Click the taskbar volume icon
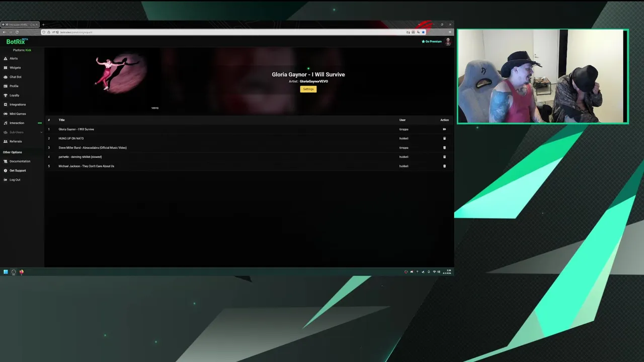The height and width of the screenshot is (362, 644). (439, 272)
